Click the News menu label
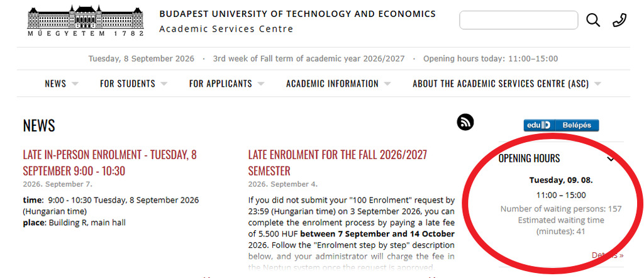The image size is (644, 278). (x=55, y=84)
